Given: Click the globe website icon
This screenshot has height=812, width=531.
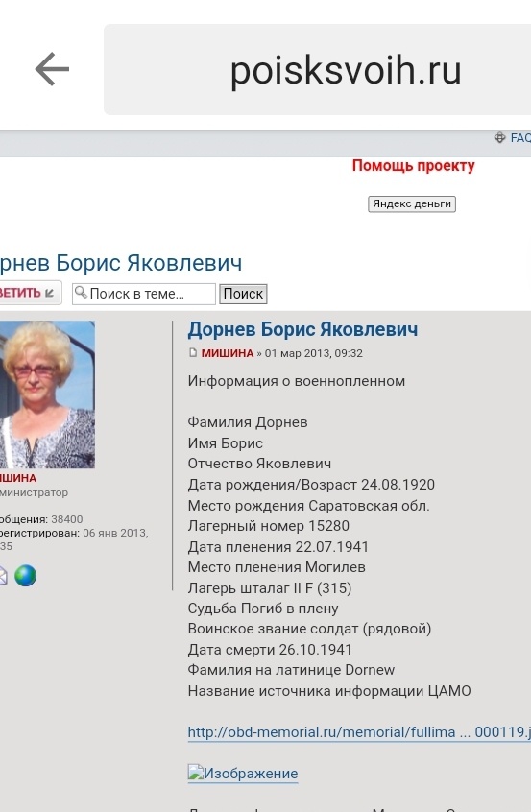Looking at the screenshot, I should pyautogui.click(x=25, y=575).
